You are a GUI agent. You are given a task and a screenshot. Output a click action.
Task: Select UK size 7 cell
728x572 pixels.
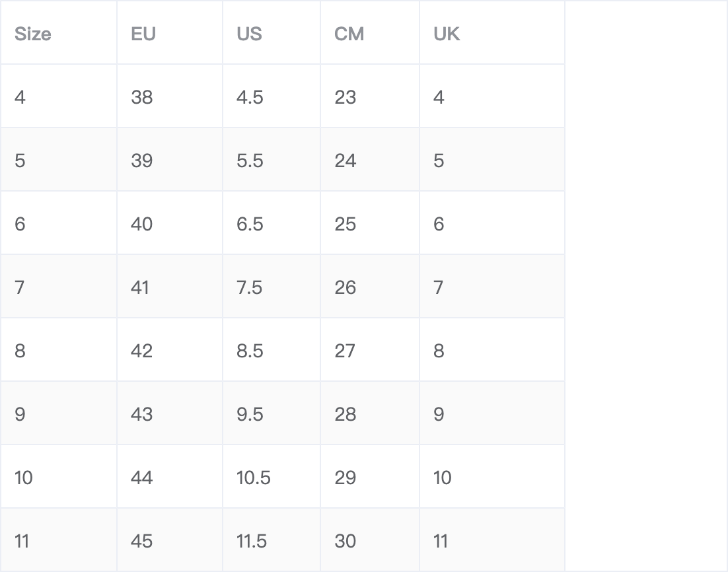[x=492, y=287]
